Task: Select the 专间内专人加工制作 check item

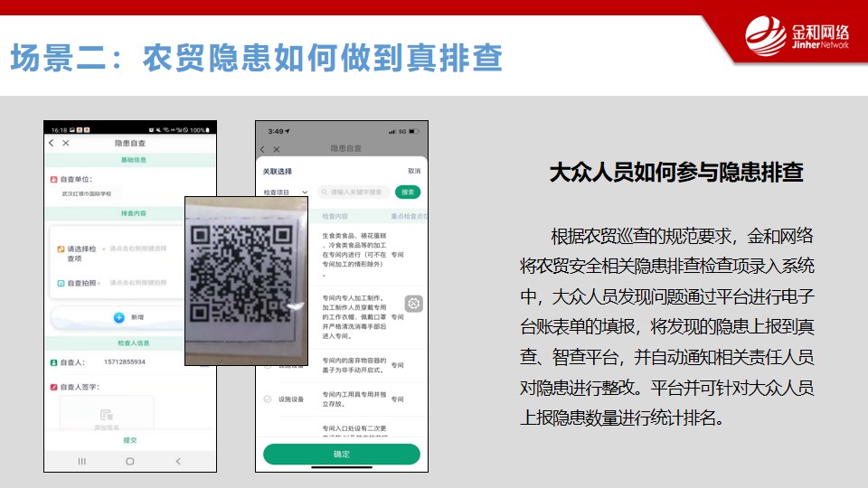Action: pyautogui.click(x=354, y=317)
